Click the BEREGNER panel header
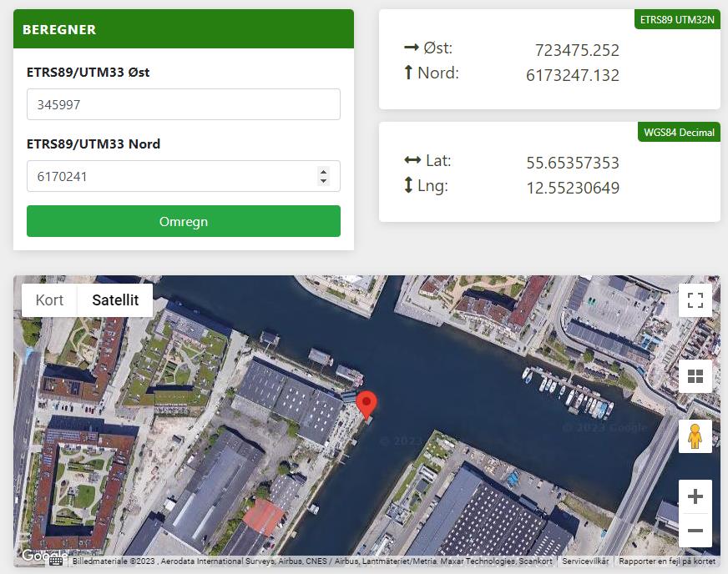This screenshot has width=728, height=574. (x=184, y=28)
